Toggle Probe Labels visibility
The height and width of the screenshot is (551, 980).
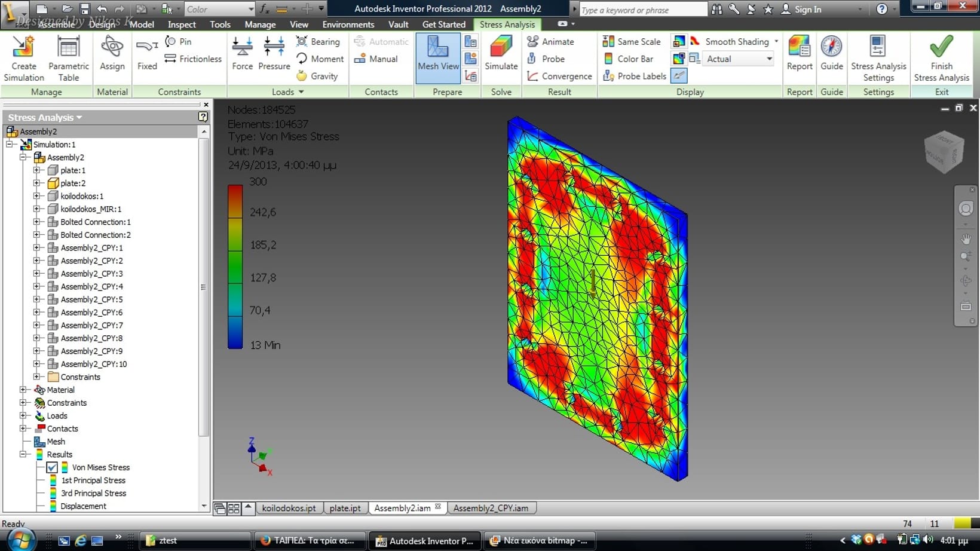point(635,76)
